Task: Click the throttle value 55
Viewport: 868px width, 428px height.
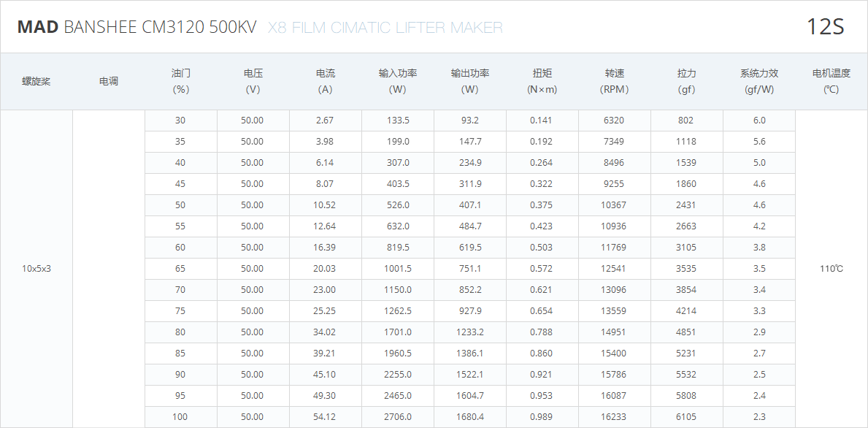Action: click(x=180, y=226)
